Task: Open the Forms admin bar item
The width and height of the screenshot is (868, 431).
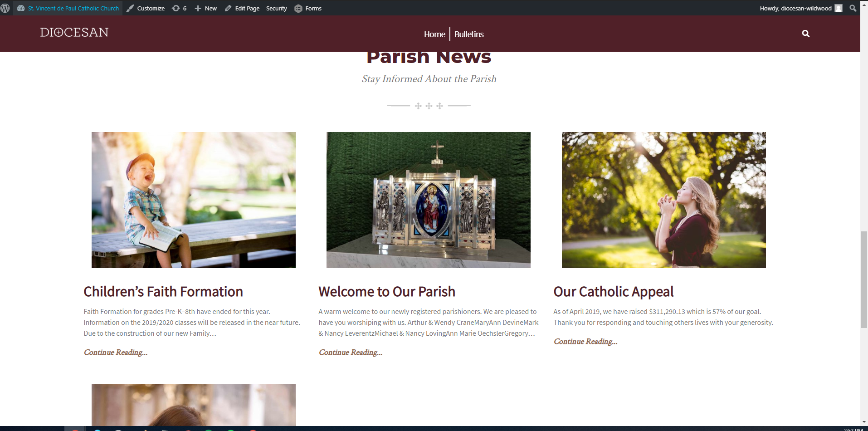Action: click(x=308, y=8)
